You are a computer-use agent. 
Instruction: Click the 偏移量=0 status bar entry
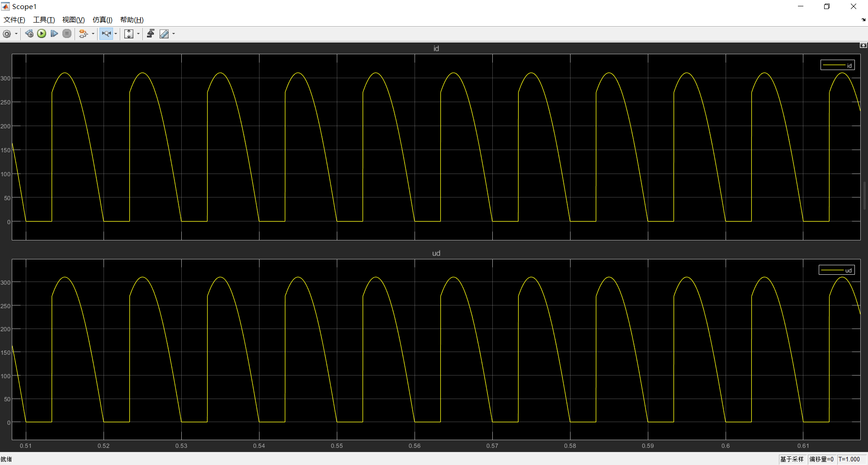[x=821, y=459]
